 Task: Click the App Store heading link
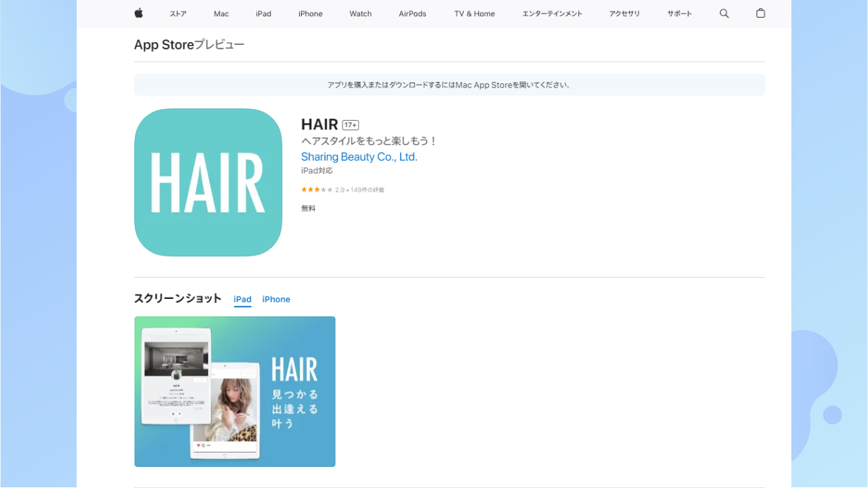(164, 45)
